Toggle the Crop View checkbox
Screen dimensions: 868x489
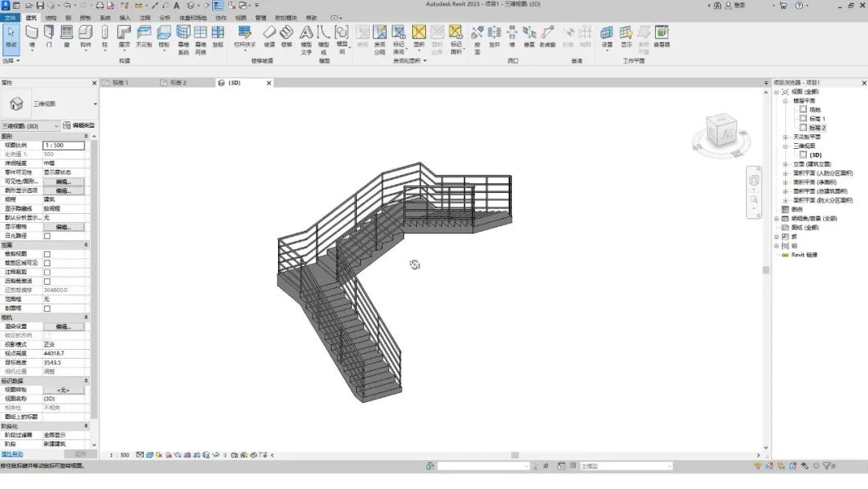tap(47, 253)
